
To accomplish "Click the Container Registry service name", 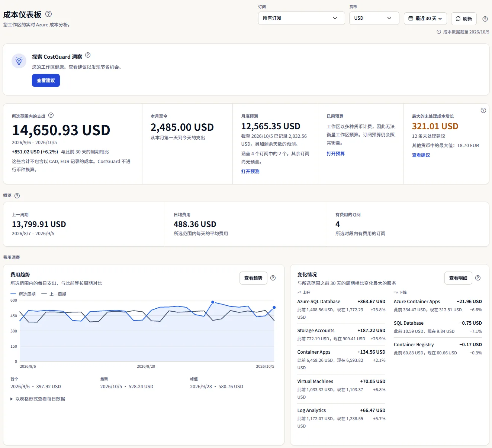I will click(414, 345).
